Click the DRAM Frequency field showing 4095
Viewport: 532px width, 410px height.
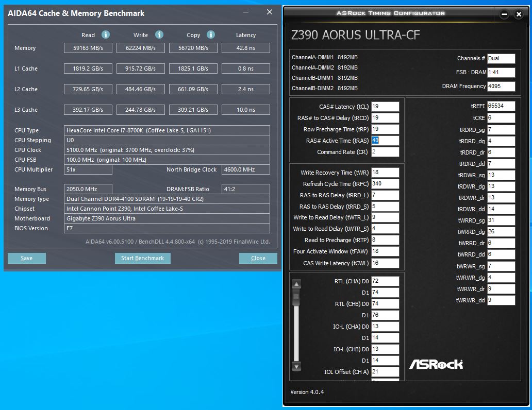(x=501, y=86)
